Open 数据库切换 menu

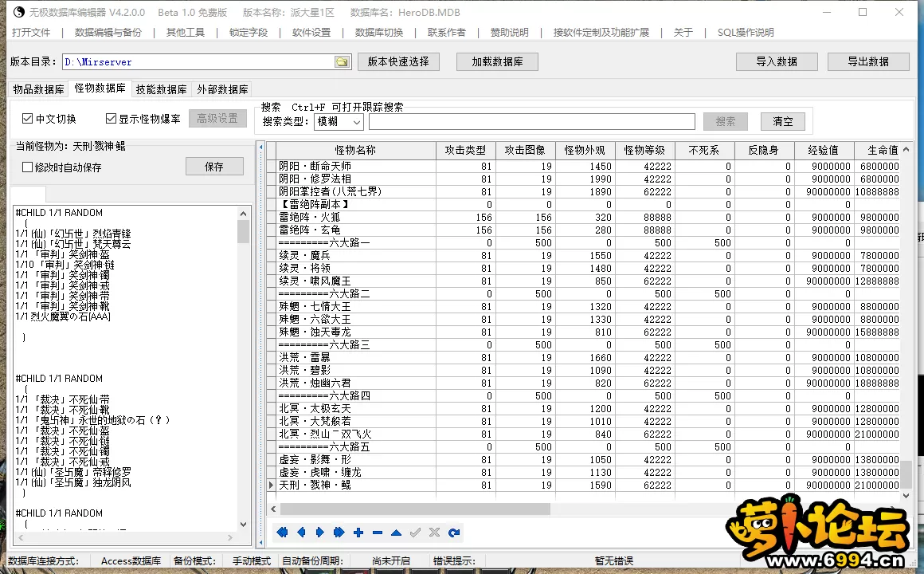click(x=379, y=33)
